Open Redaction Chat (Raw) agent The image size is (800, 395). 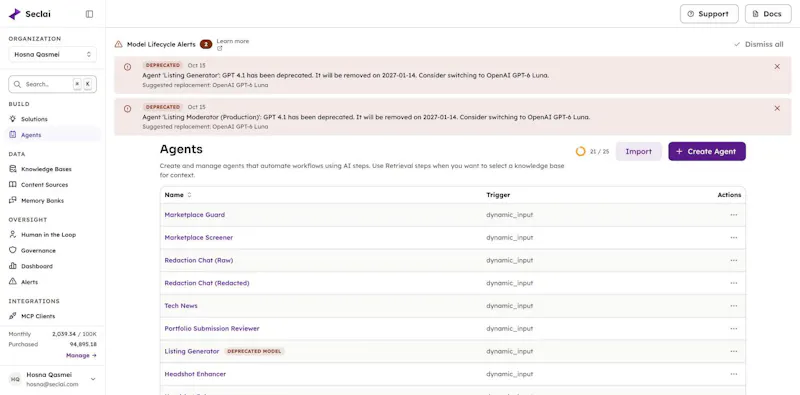tap(198, 260)
